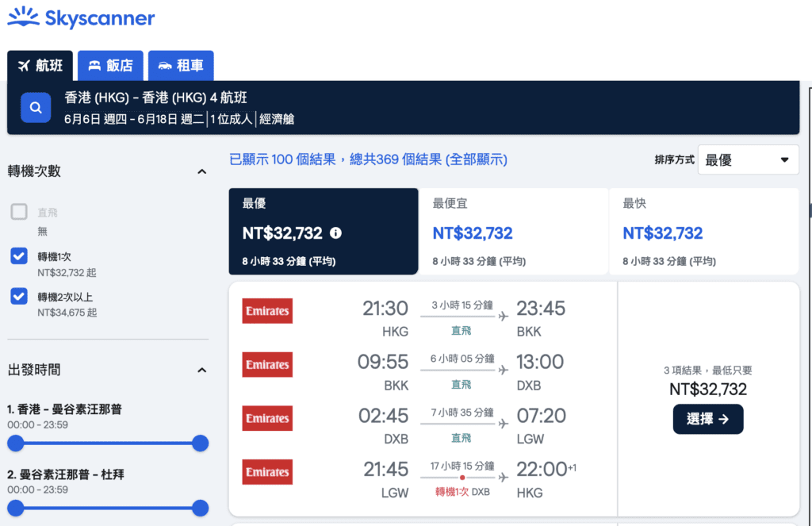Click the Emirates logo on LGW–HKG leg
This screenshot has width=812, height=526.
pyautogui.click(x=267, y=472)
